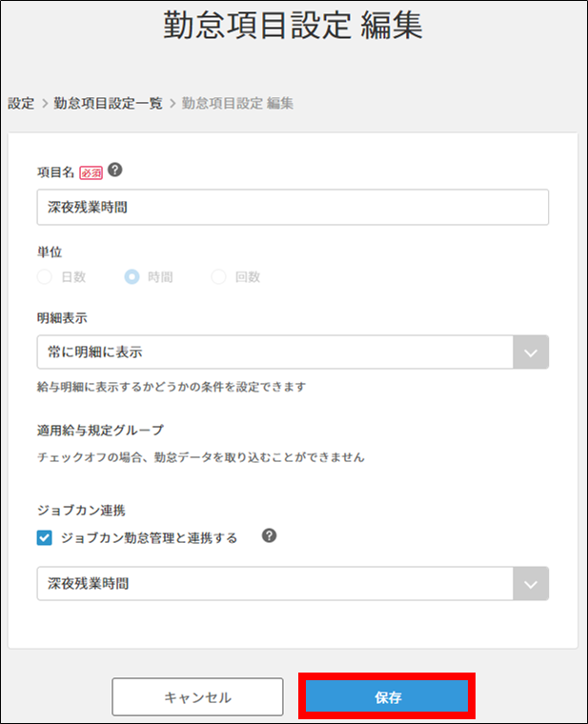Viewport: 588px width, 724px height.
Task: Click the 勤怠項目設定 編集 page title
Action: click(x=294, y=26)
